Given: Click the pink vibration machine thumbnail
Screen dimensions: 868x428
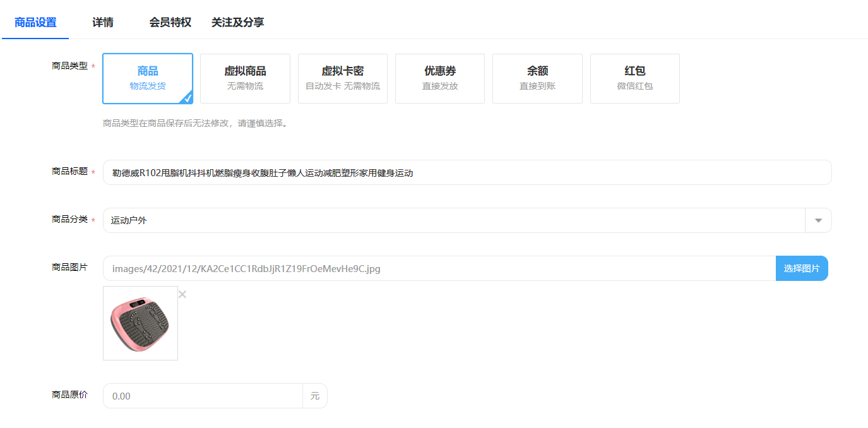Looking at the screenshot, I should tap(140, 323).
